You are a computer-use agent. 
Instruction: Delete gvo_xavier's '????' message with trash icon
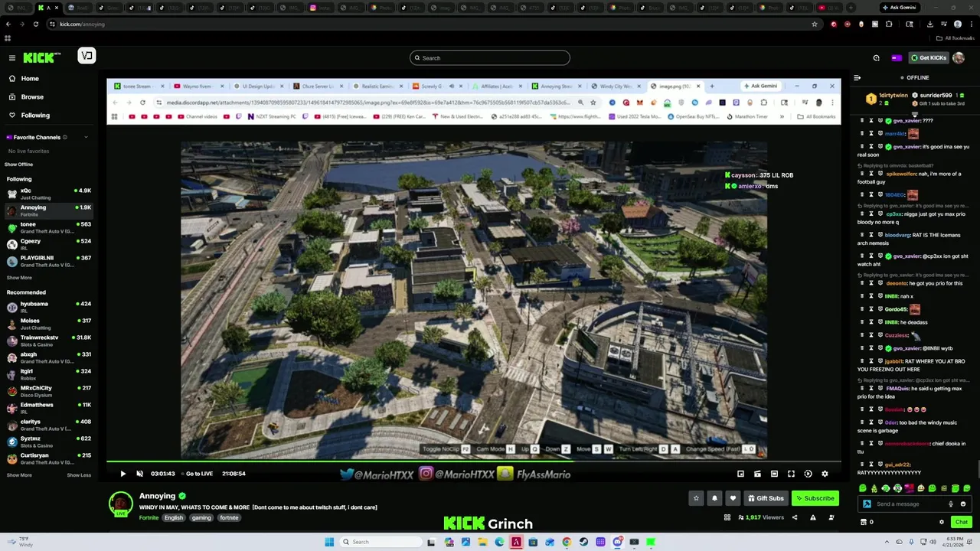[861, 121]
